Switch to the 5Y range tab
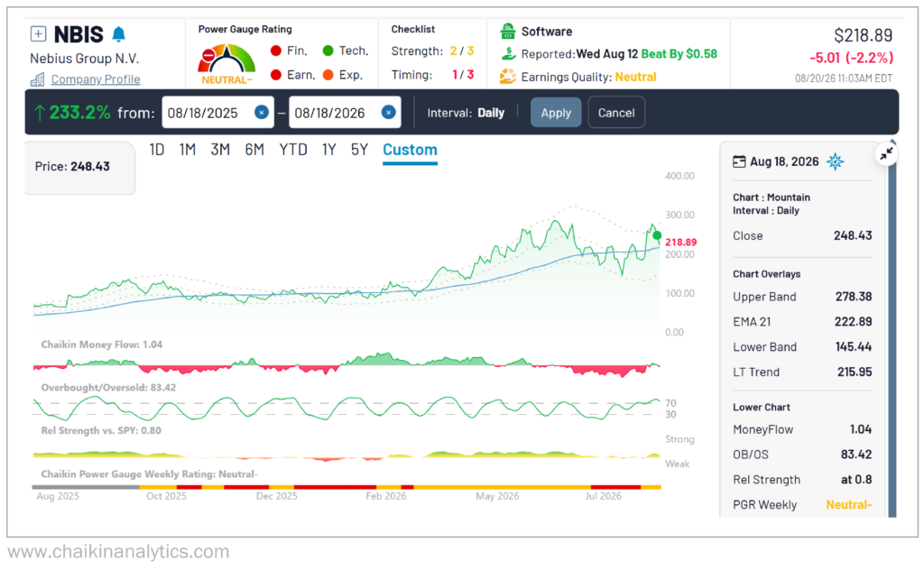The height and width of the screenshot is (570, 924). [x=359, y=150]
